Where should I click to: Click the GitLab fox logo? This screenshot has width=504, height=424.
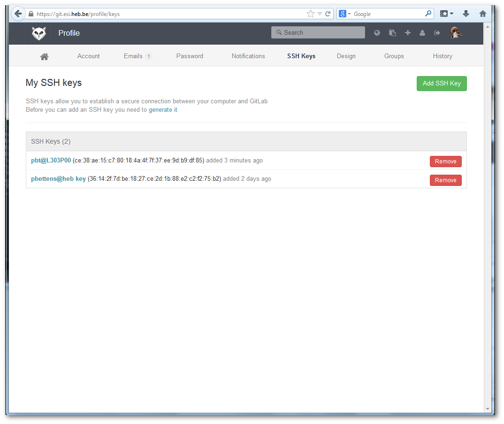coord(39,33)
